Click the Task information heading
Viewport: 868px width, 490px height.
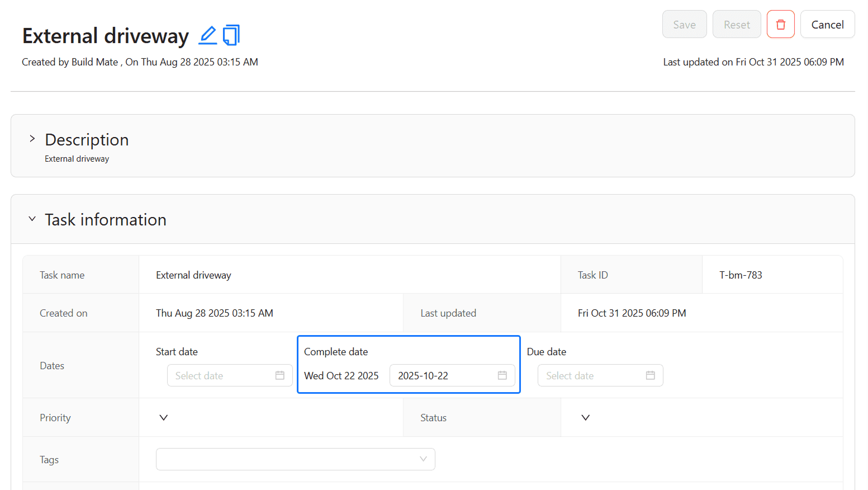click(106, 220)
